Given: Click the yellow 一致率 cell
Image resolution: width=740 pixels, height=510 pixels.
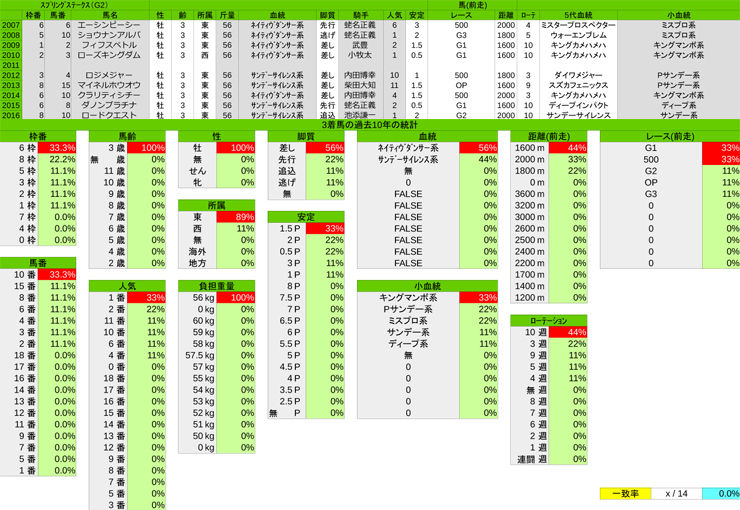Looking at the screenshot, I should click(x=625, y=493).
